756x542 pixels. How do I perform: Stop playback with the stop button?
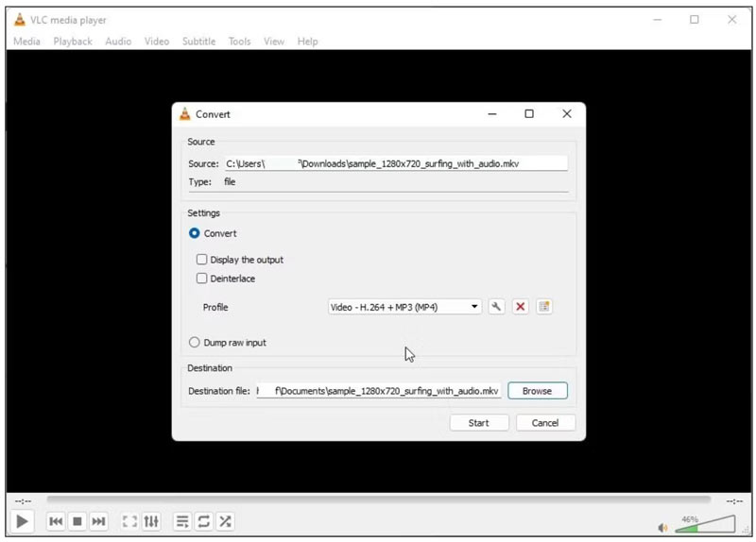77,522
